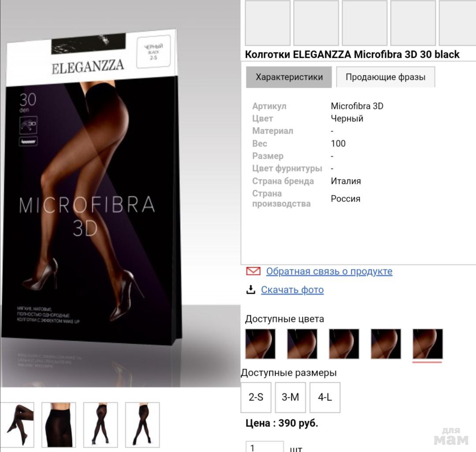Click the quantity input field
Screen dimensions: 476x452
pyautogui.click(x=265, y=447)
